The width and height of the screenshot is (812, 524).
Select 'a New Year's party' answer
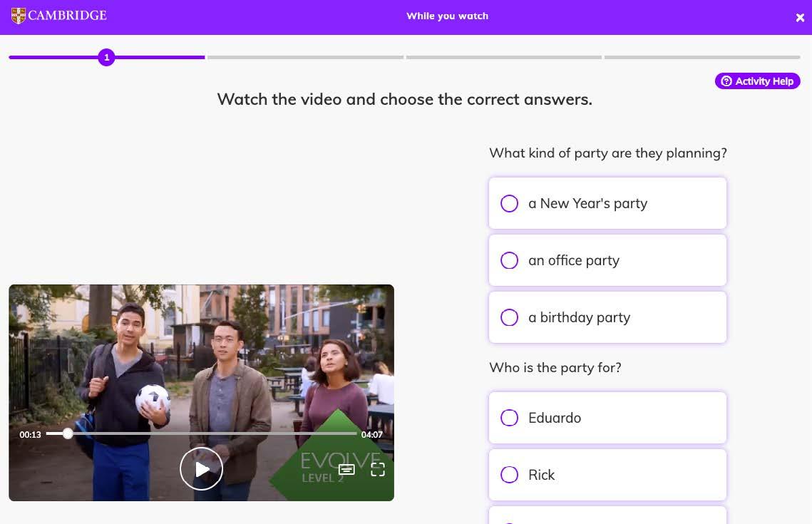pos(607,203)
